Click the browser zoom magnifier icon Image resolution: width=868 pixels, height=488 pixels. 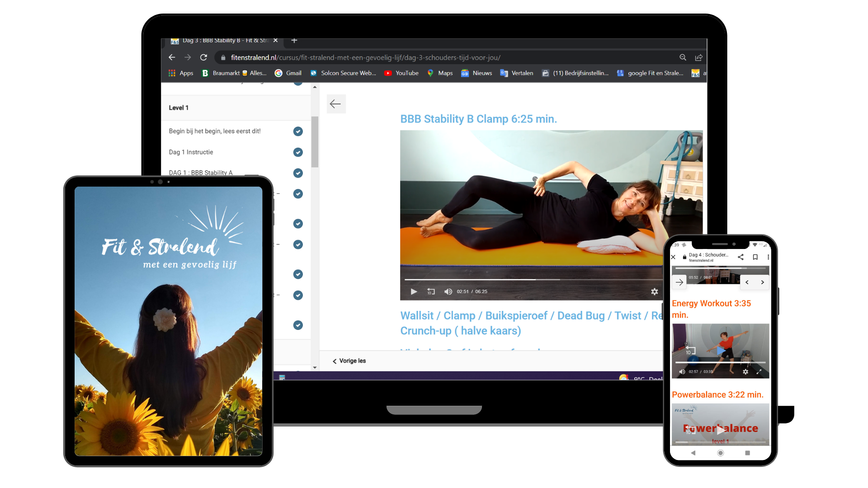tap(683, 57)
